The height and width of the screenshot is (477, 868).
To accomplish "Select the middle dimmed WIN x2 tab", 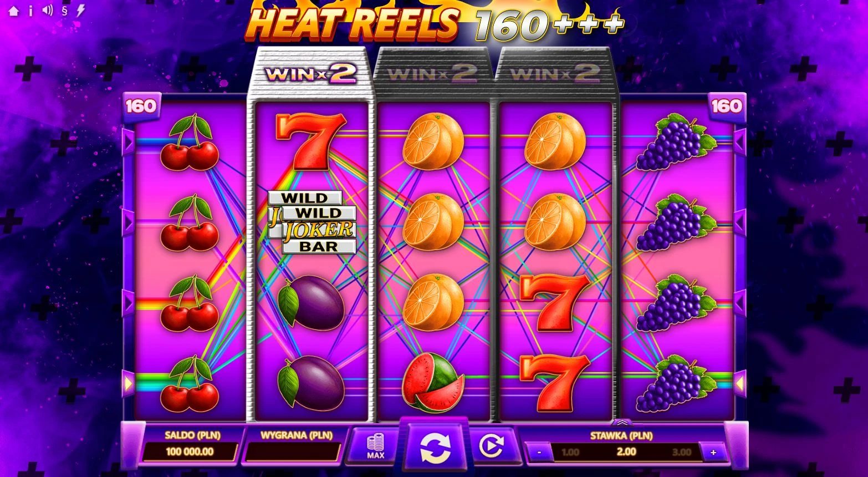I will [433, 74].
